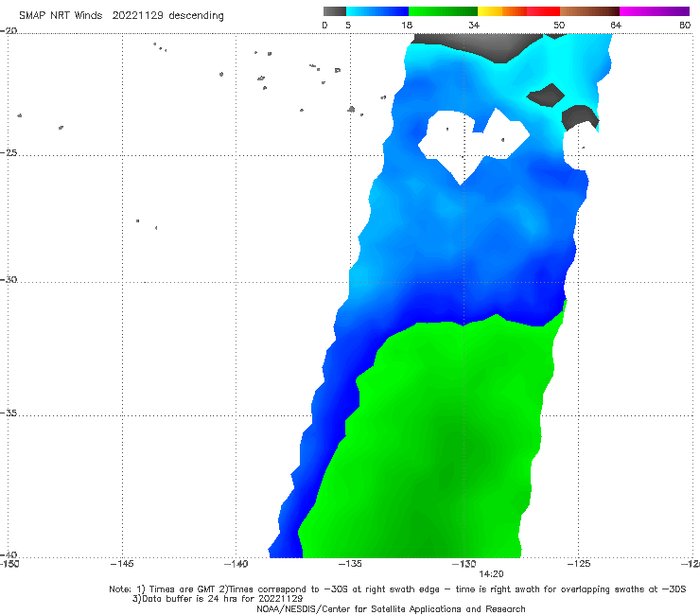Click the color bar label "5"

coord(348,26)
